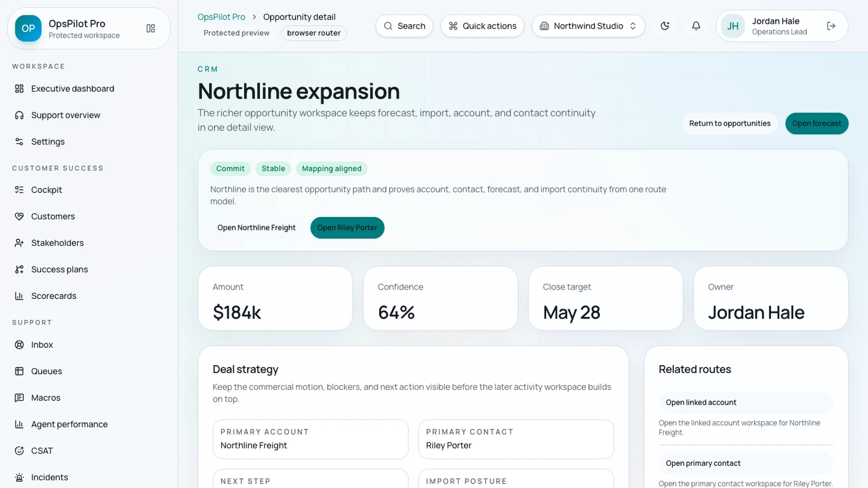This screenshot has height=488, width=868.
Task: Click Open Northline Freight button
Action: point(256,228)
